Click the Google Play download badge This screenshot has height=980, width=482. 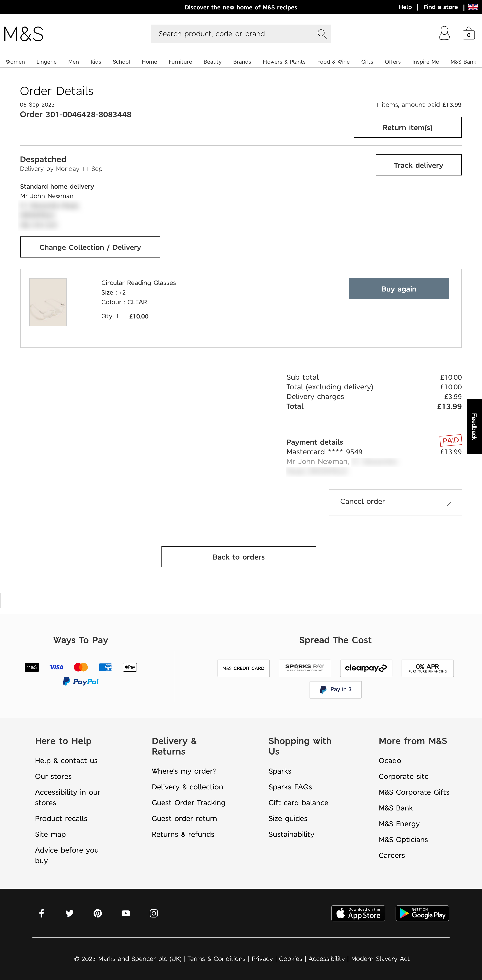click(x=422, y=913)
